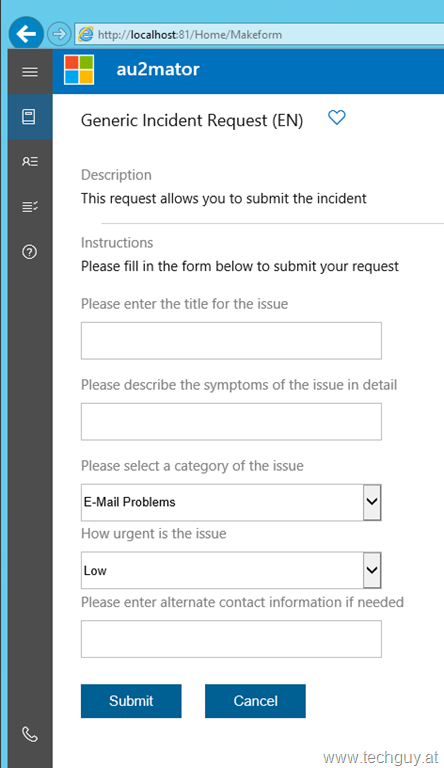Open the hamburger menu in the sidebar
The width and height of the screenshot is (444, 768).
tap(30, 72)
